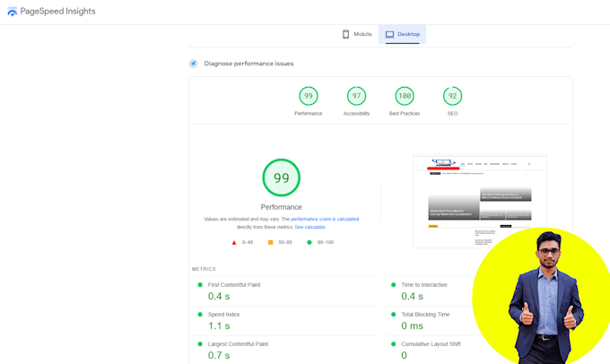Click the red triangle 0–49 legend icon
Viewport: 610px width, 364px height.
pos(234,242)
